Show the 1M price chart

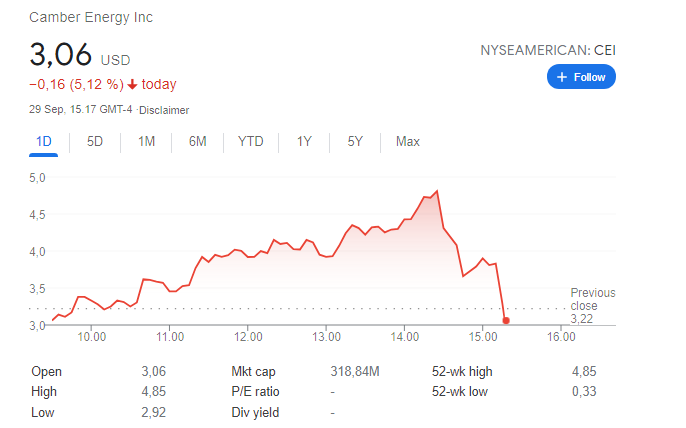tap(146, 141)
